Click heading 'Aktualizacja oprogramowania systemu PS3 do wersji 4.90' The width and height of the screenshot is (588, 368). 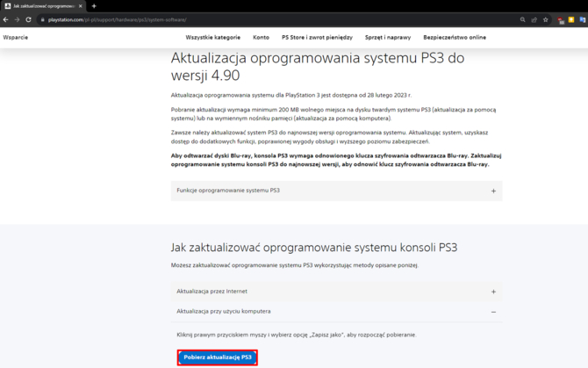click(318, 67)
